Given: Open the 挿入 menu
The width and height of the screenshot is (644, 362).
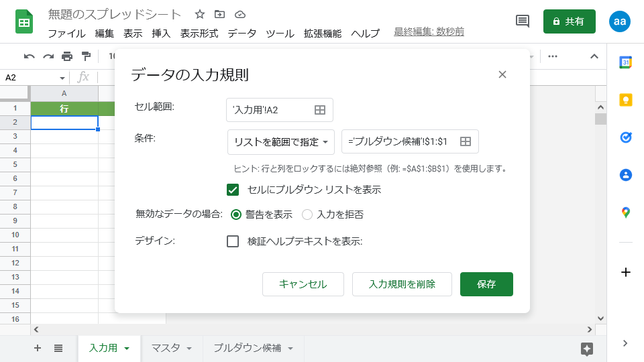Looking at the screenshot, I should (161, 34).
